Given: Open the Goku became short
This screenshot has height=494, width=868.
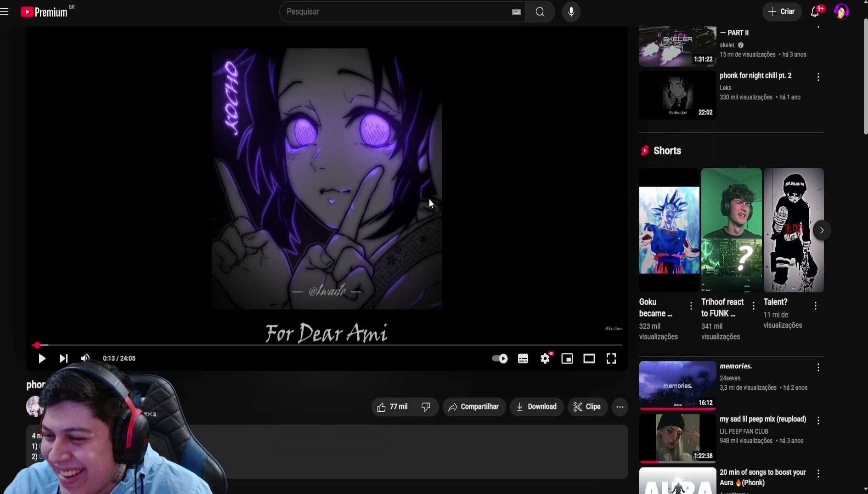Looking at the screenshot, I should (669, 230).
